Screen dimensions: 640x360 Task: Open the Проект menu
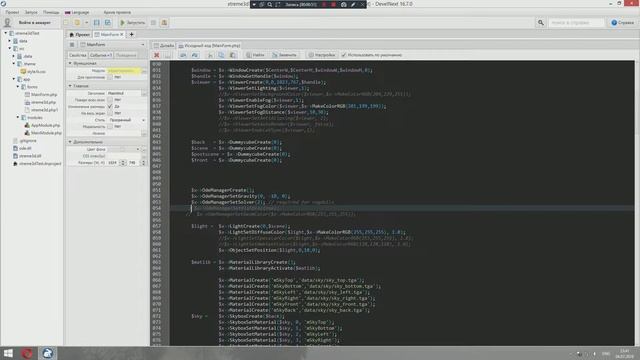[x=12, y=12]
